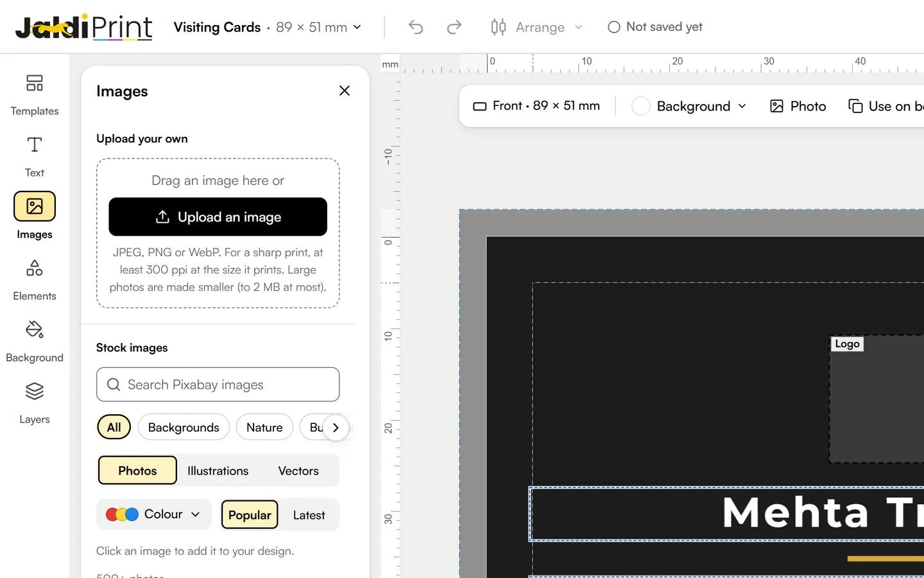Click the undo arrow
Viewport: 924px width, 578px height.
click(x=416, y=27)
